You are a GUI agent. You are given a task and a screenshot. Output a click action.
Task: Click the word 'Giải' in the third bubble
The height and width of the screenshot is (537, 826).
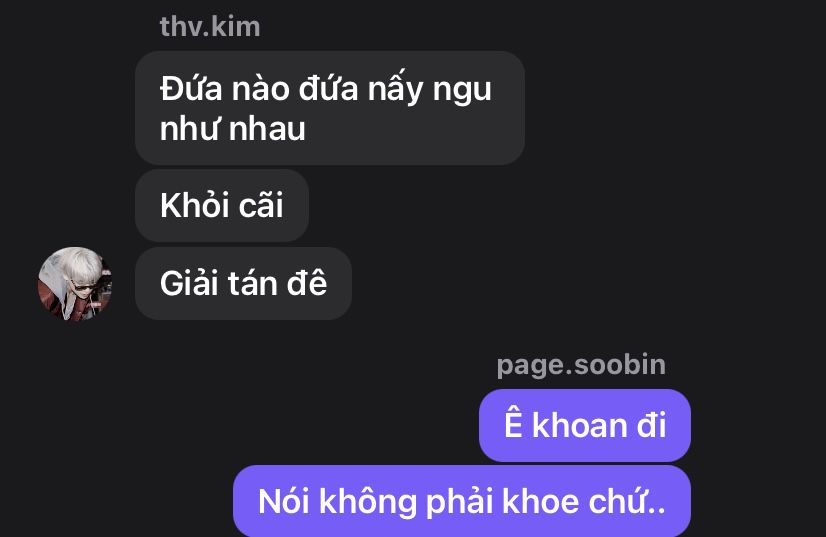click(189, 284)
